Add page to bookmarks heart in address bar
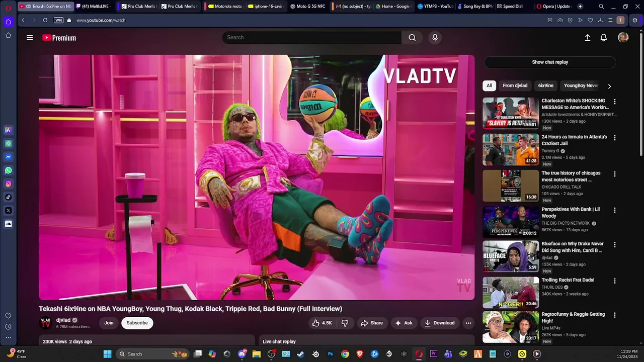The image size is (644, 362). click(590, 20)
